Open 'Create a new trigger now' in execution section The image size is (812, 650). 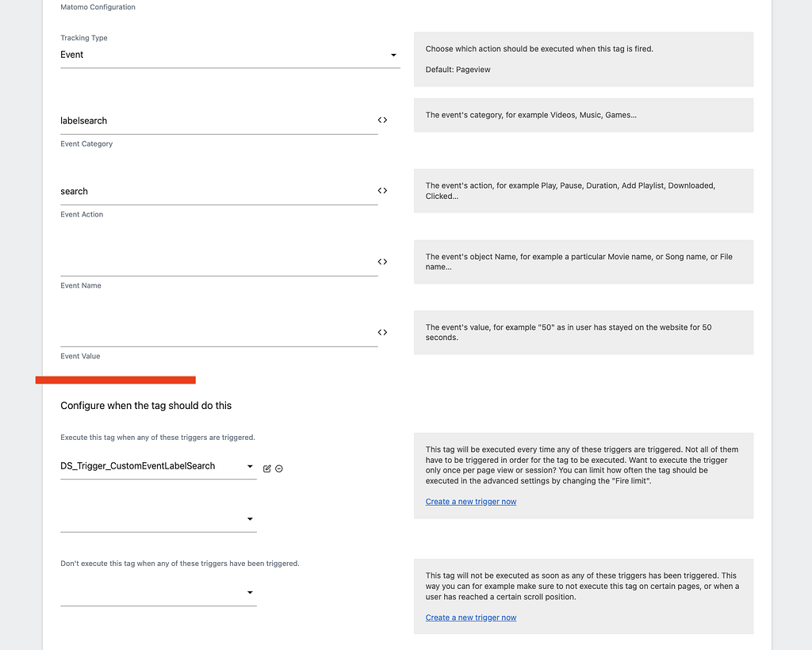pyautogui.click(x=470, y=501)
